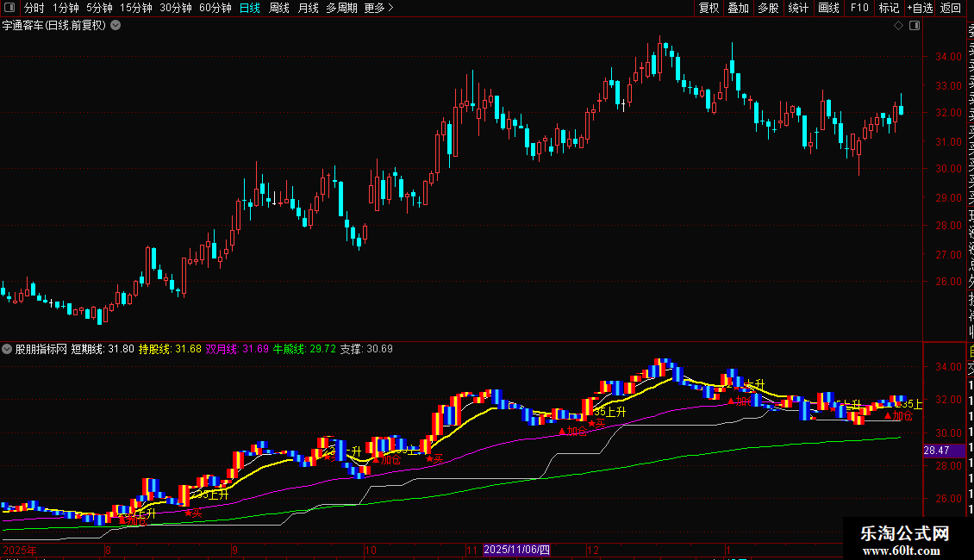Screen dimensions: 974x560
Task: Click the diamond icon above the chart
Action: [x=899, y=26]
